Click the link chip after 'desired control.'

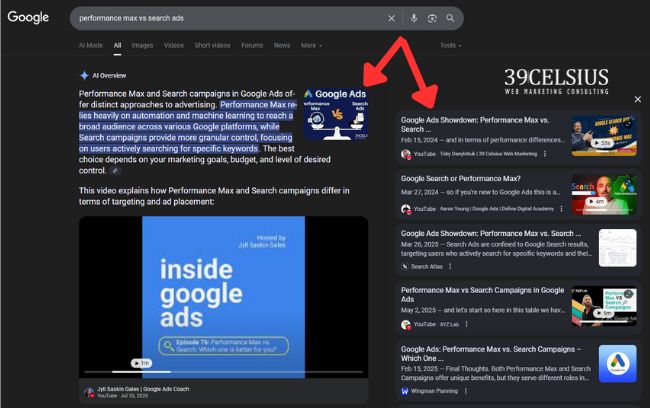(x=115, y=170)
